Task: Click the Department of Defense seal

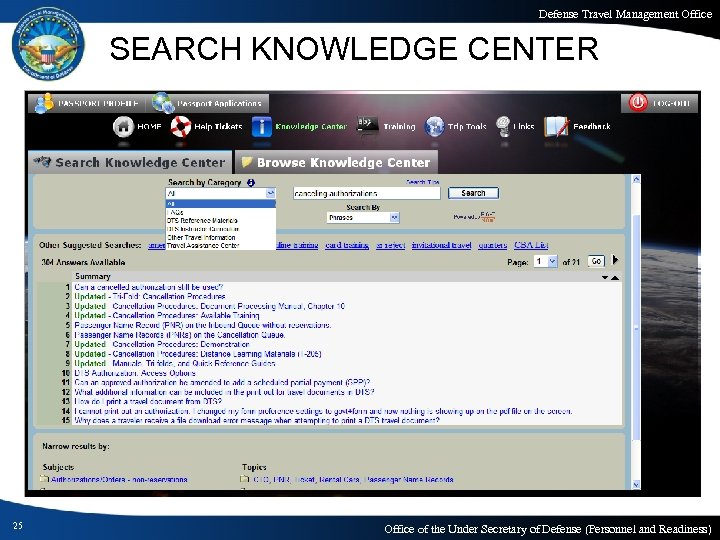Action: click(x=48, y=44)
